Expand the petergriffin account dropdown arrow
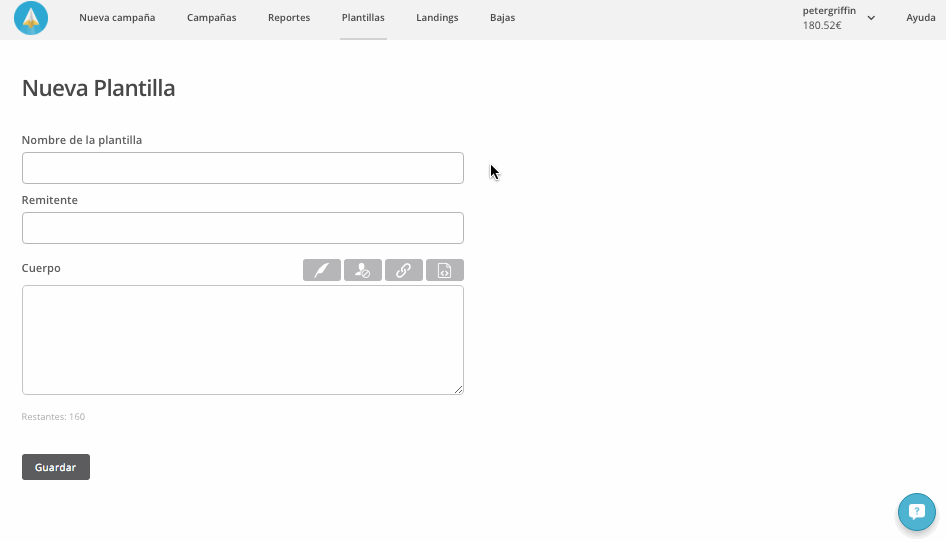The image size is (946, 542). 871,18
